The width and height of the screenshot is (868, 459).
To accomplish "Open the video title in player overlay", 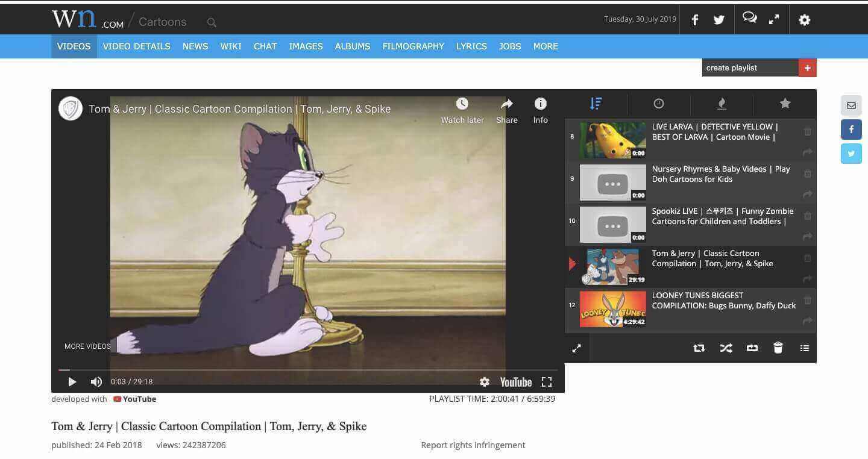I will 240,109.
